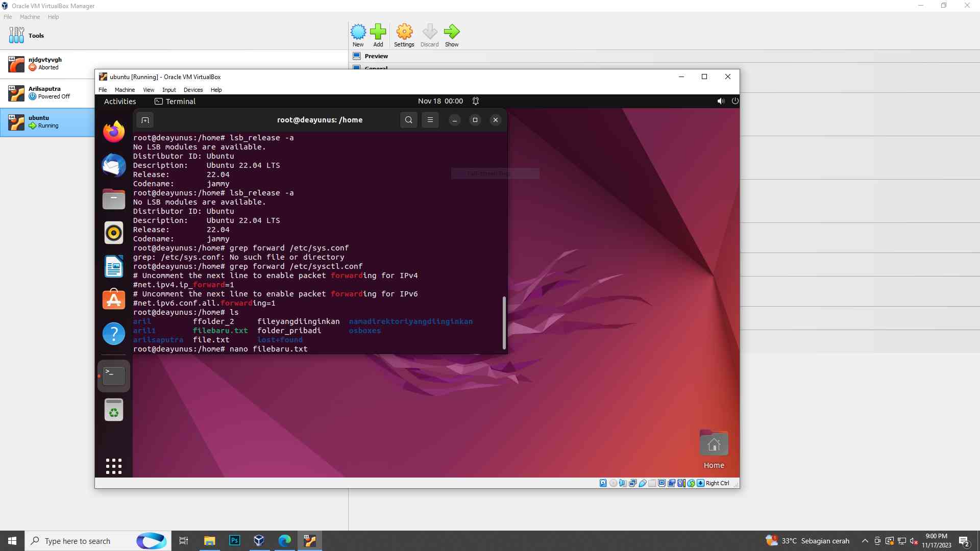Open new tab button in terminal header

[145, 120]
